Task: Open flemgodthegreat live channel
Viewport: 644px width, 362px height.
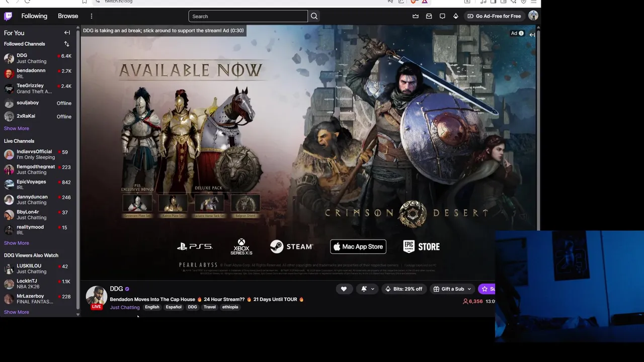Action: click(38, 169)
